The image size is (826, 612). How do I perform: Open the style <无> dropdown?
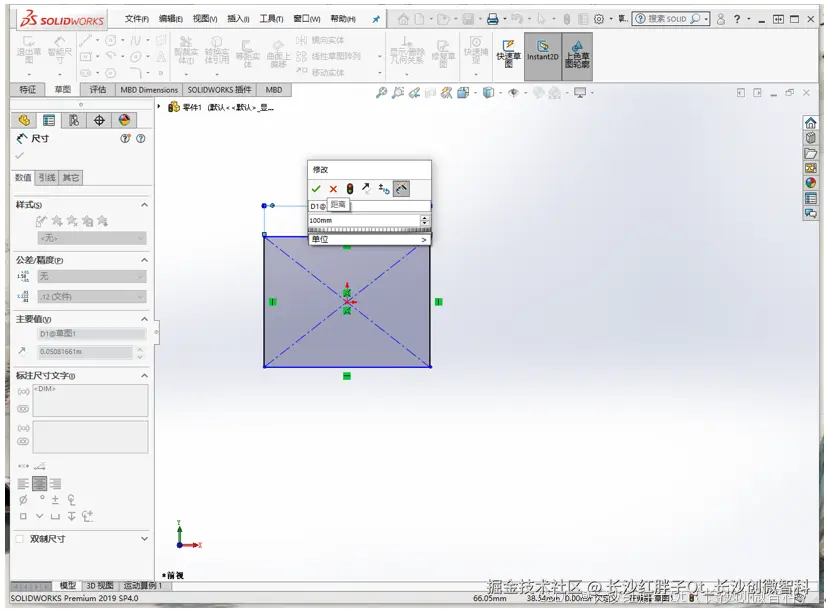[92, 239]
